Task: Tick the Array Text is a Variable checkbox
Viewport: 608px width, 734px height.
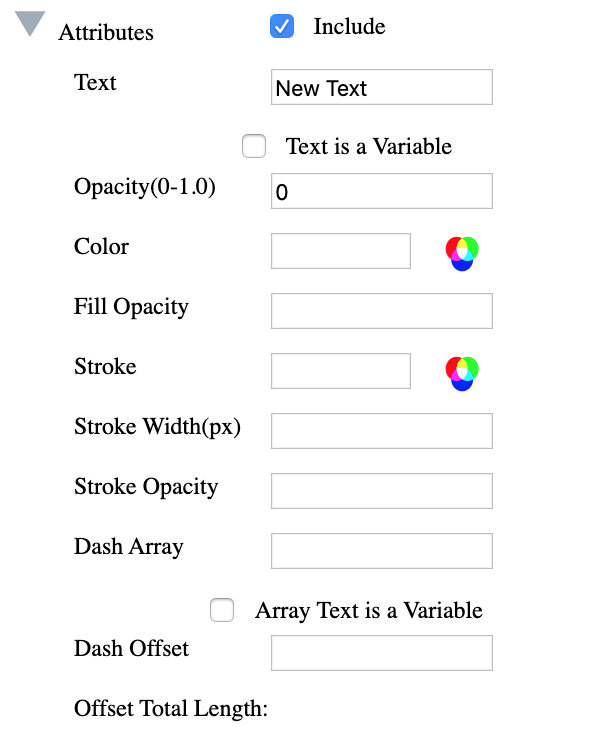Action: (222, 610)
